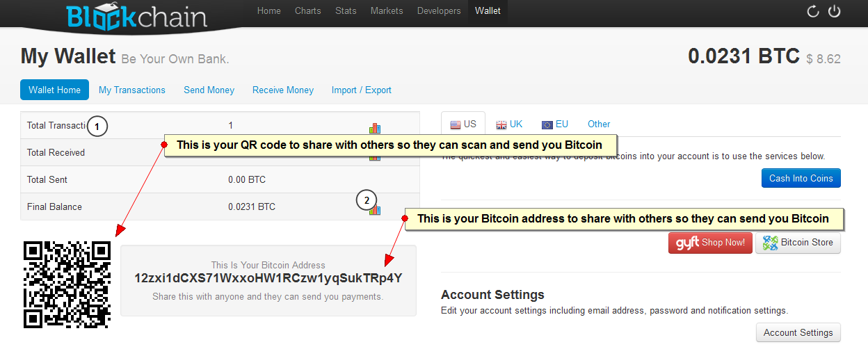Select the Wallet Home tab
This screenshot has height=356, width=868.
55,90
